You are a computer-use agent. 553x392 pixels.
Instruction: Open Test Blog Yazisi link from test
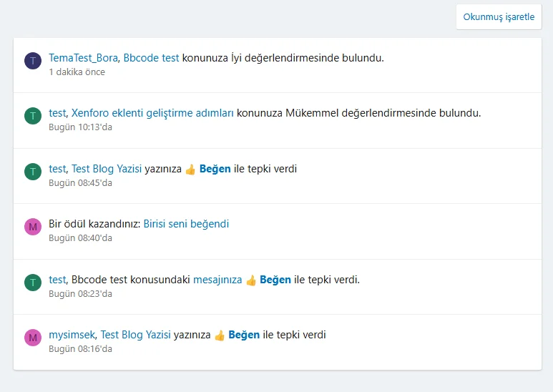point(107,169)
